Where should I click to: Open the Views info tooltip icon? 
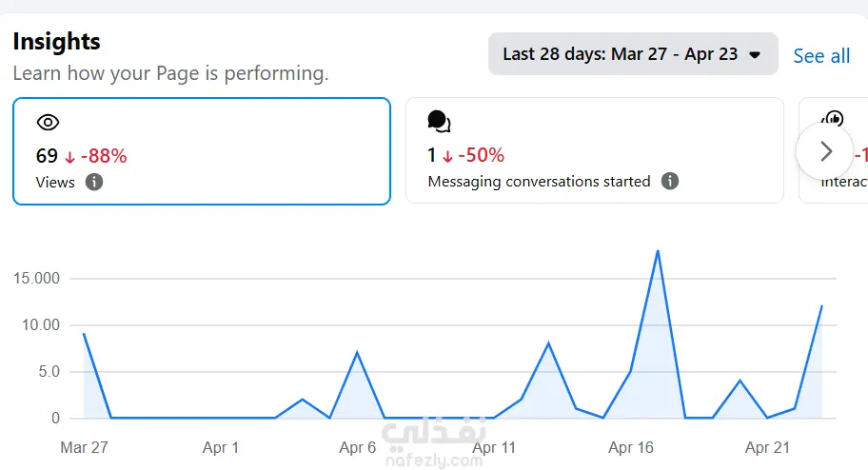click(x=94, y=182)
